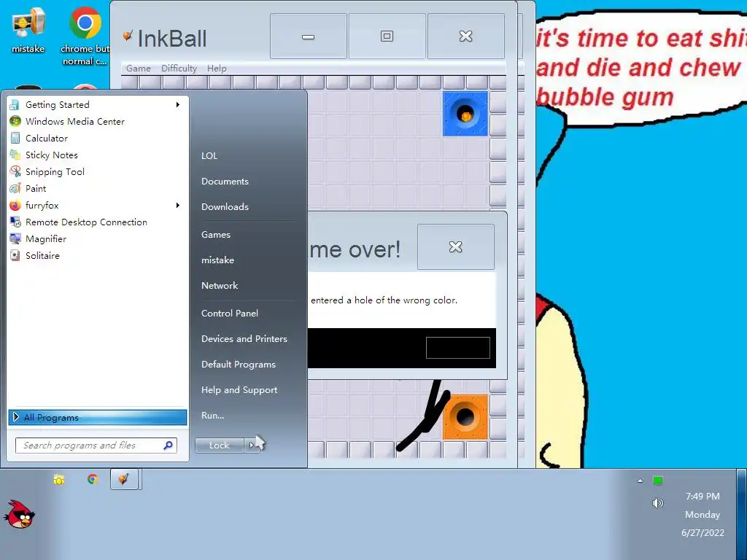Open the Calculator program
Viewport: 747px width, 560px height.
97,138
